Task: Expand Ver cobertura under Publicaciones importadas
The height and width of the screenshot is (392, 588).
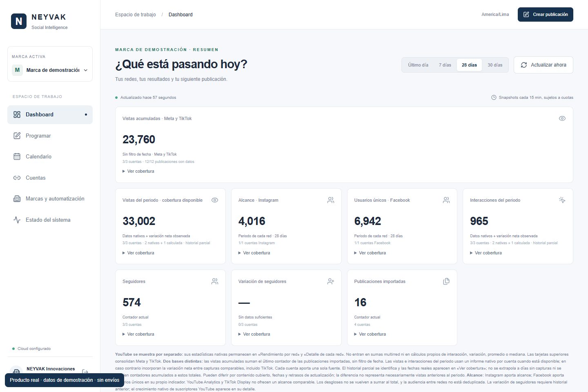Action: pyautogui.click(x=370, y=334)
